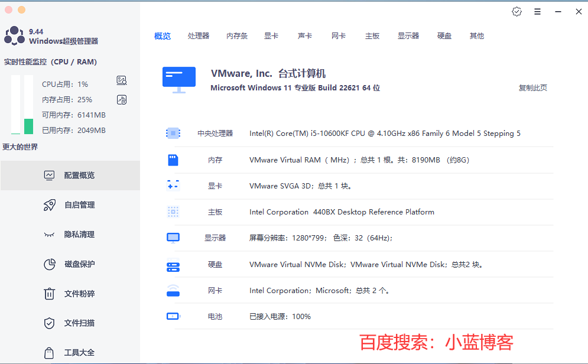Open 磁盘保护 in the sidebar
Screen dimensions: 588x364
[70, 264]
